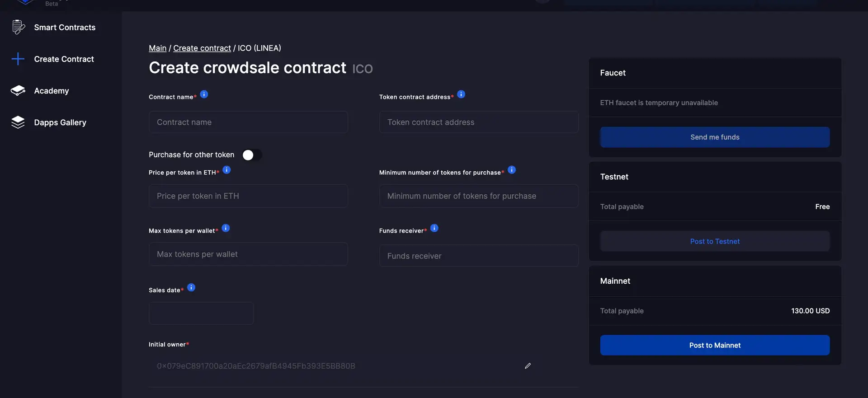Click the Academy graduation cap icon
Viewport: 868px width, 398px height.
coord(18,90)
